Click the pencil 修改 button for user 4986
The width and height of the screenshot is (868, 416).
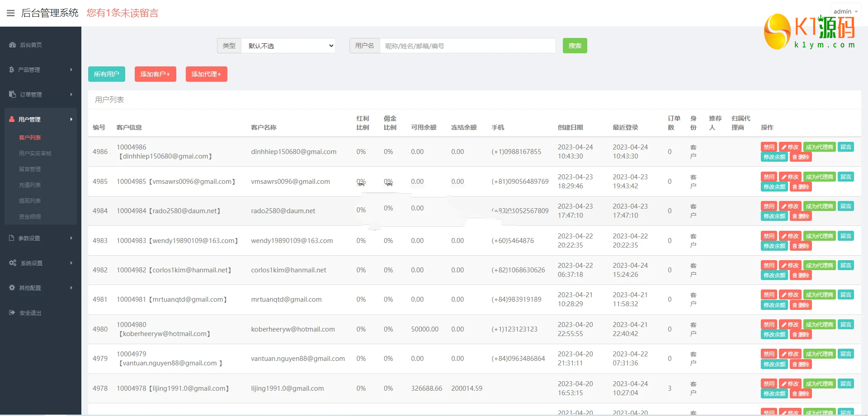click(790, 147)
